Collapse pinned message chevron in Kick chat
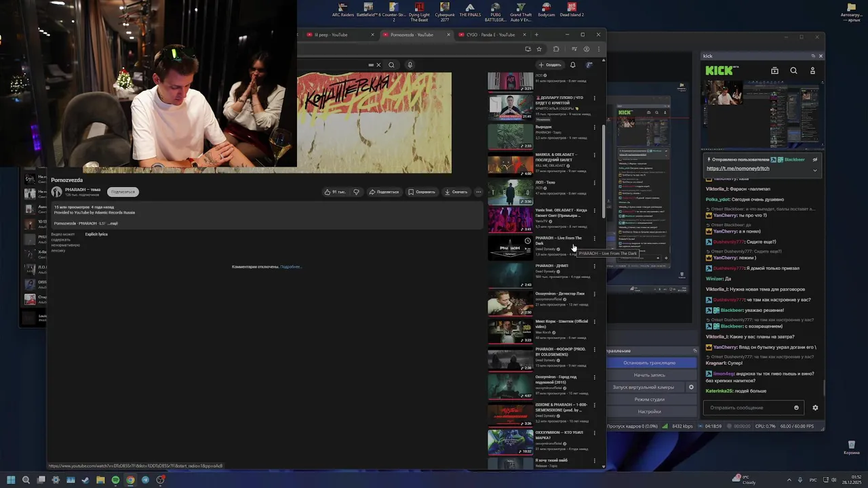The image size is (868, 488). pyautogui.click(x=814, y=169)
